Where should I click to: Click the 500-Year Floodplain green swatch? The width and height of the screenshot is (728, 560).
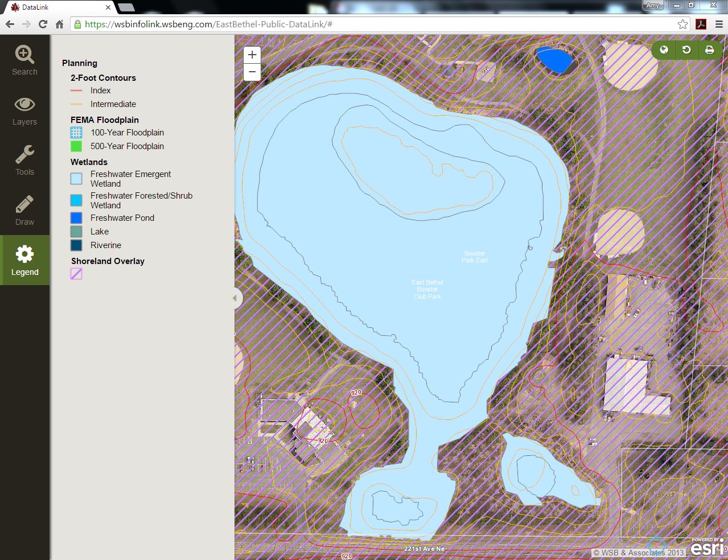point(76,146)
